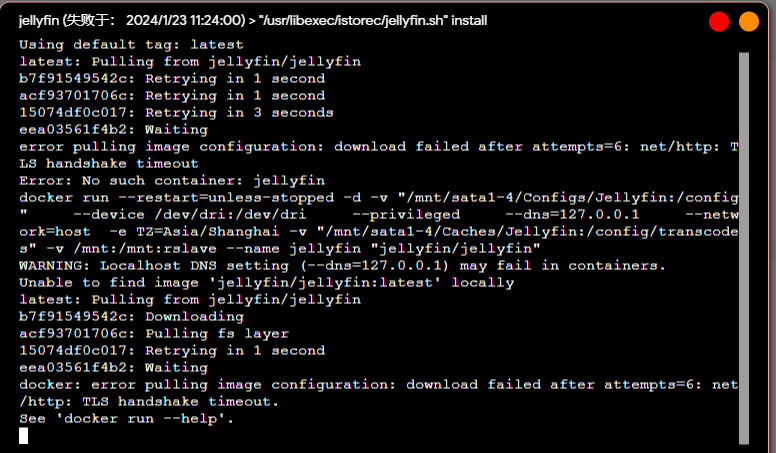The height and width of the screenshot is (453, 776).
Task: Click the "acf93701706c: Pulling fs layer" line
Action: coord(154,333)
